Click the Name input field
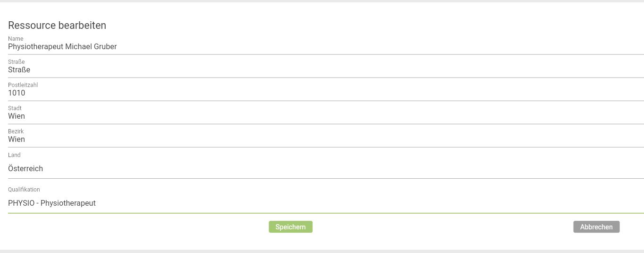This screenshot has height=253, width=644. (326, 47)
